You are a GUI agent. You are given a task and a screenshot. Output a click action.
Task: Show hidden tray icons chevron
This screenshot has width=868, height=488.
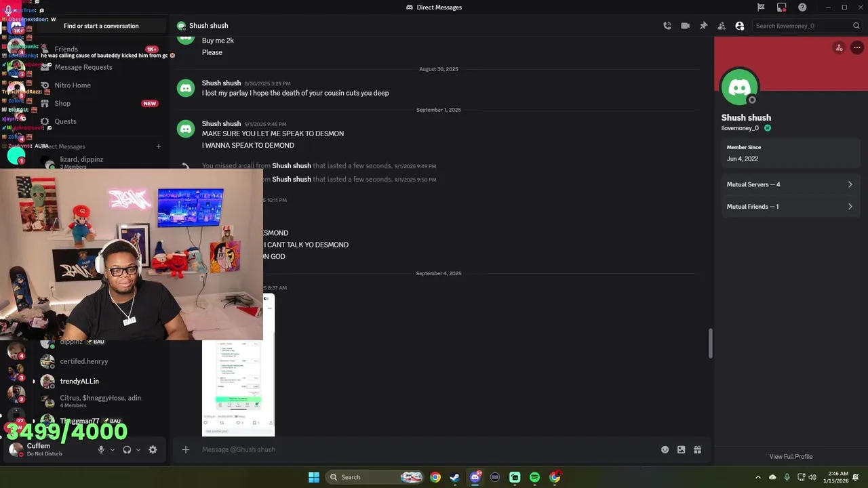click(x=758, y=477)
